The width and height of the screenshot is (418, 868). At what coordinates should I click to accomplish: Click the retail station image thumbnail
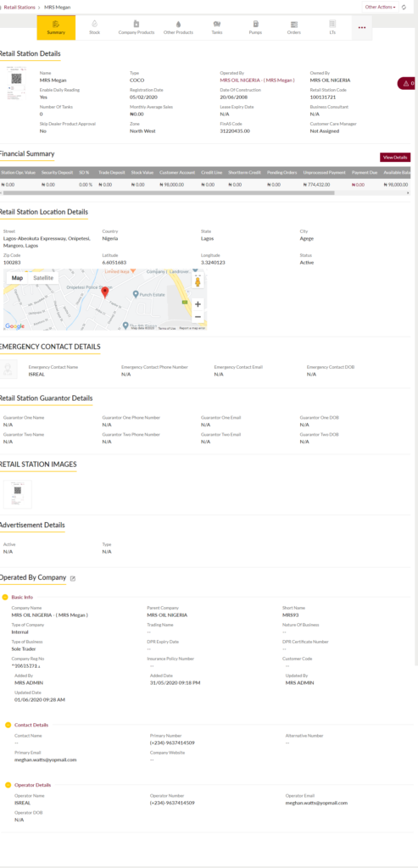18,494
